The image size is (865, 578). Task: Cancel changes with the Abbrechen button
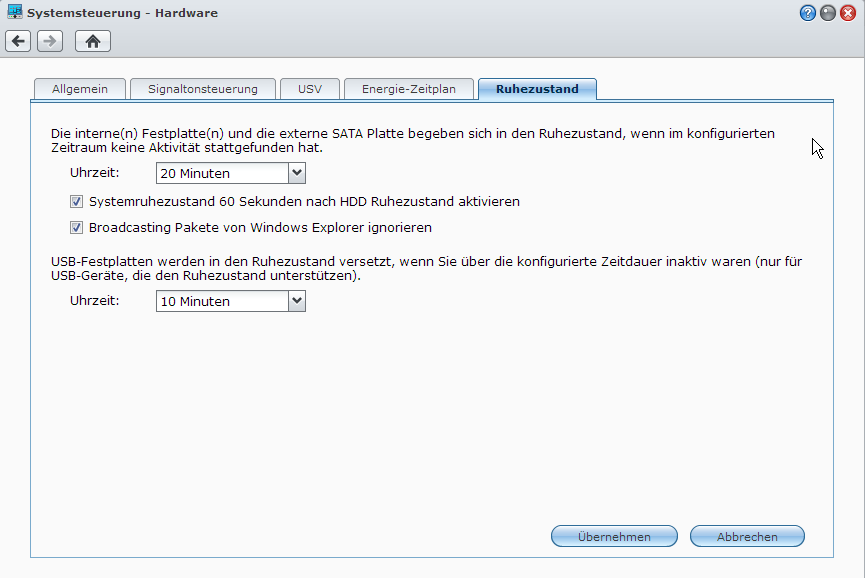746,535
